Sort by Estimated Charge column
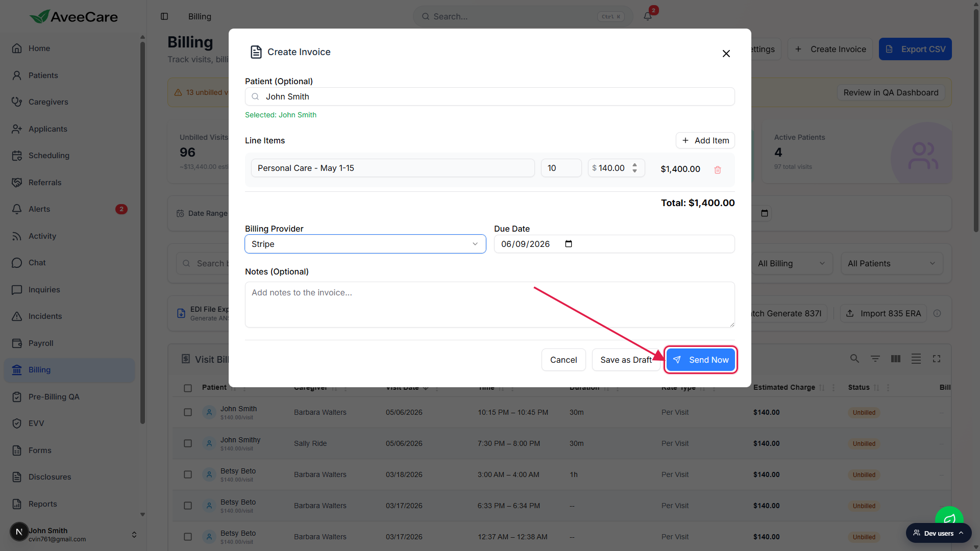 pos(821,388)
